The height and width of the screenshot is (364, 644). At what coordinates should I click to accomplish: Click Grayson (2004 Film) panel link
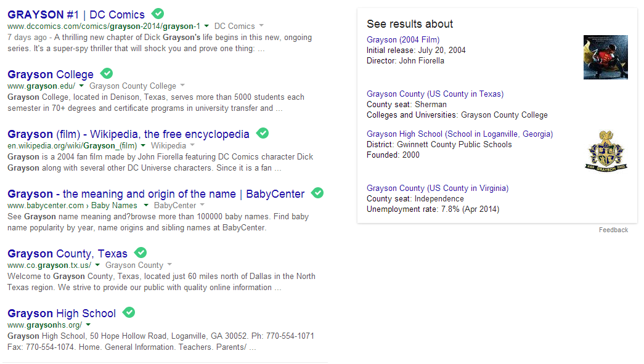point(403,40)
